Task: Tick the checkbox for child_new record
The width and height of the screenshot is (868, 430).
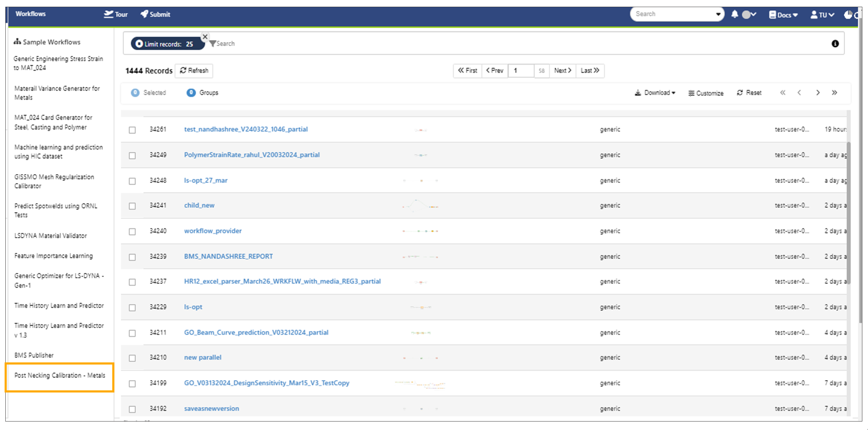Action: coord(132,206)
